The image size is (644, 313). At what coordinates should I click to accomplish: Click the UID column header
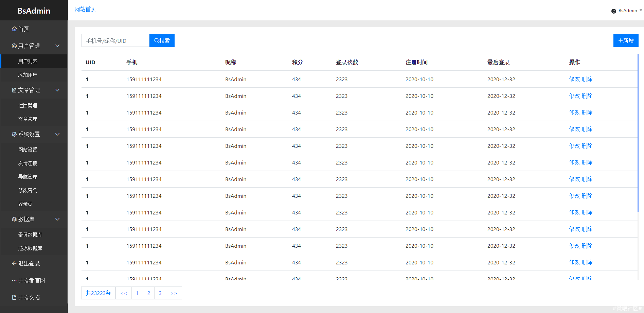point(90,62)
